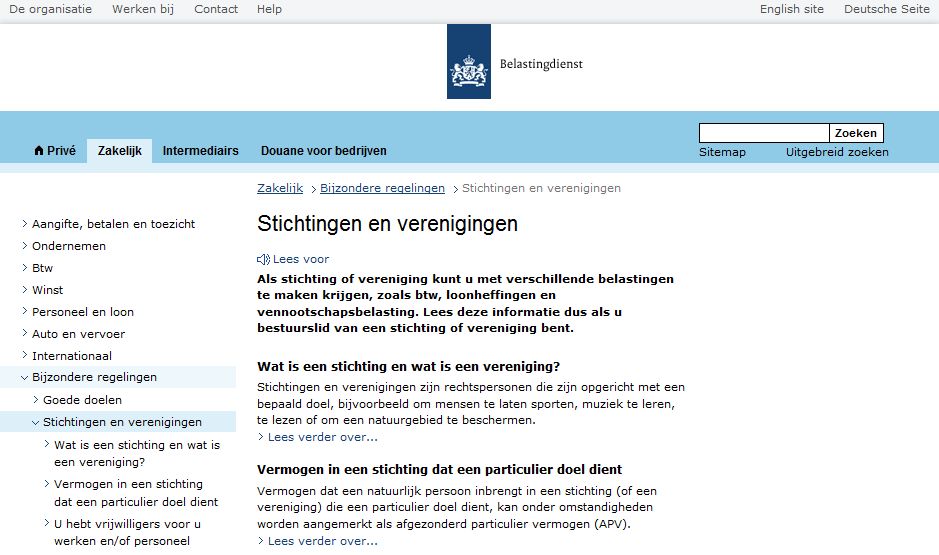Open Goede doelen in the sidebar
Viewport: 939px width, 555px height.
coord(82,400)
